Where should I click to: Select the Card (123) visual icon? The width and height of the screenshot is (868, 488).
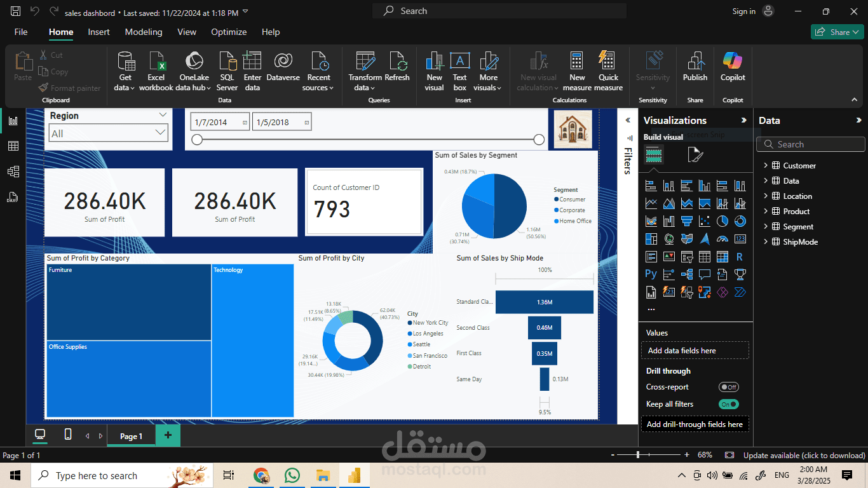point(740,239)
